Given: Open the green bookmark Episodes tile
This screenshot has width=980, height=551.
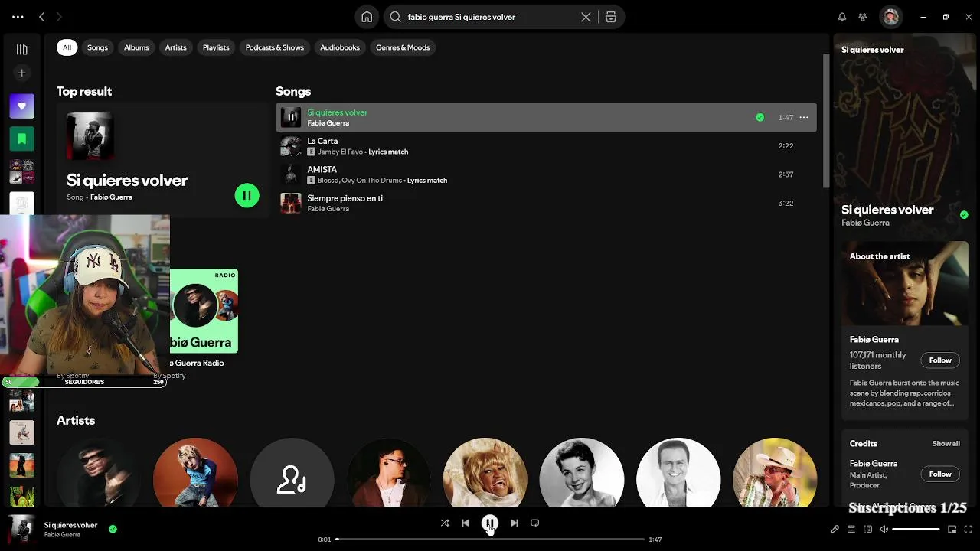Looking at the screenshot, I should [x=21, y=139].
